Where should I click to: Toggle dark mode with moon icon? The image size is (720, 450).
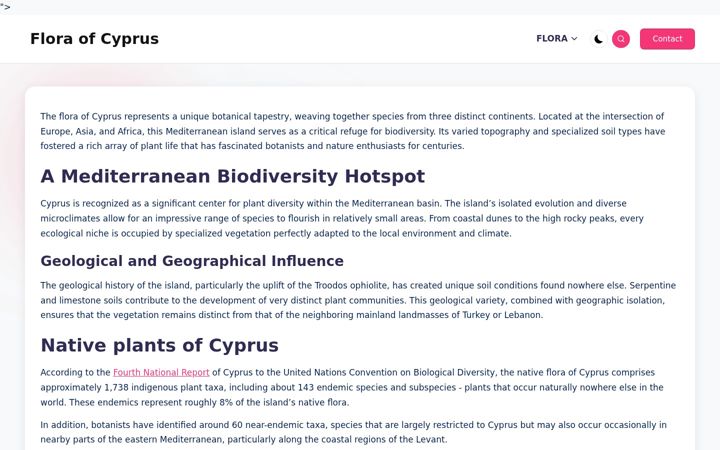598,39
